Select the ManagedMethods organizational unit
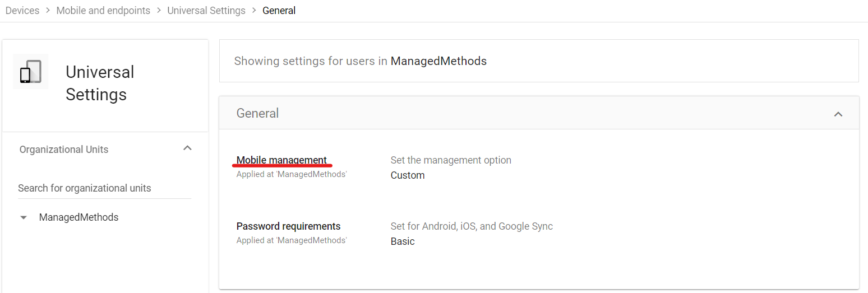This screenshot has height=293, width=868. pyautogui.click(x=79, y=217)
